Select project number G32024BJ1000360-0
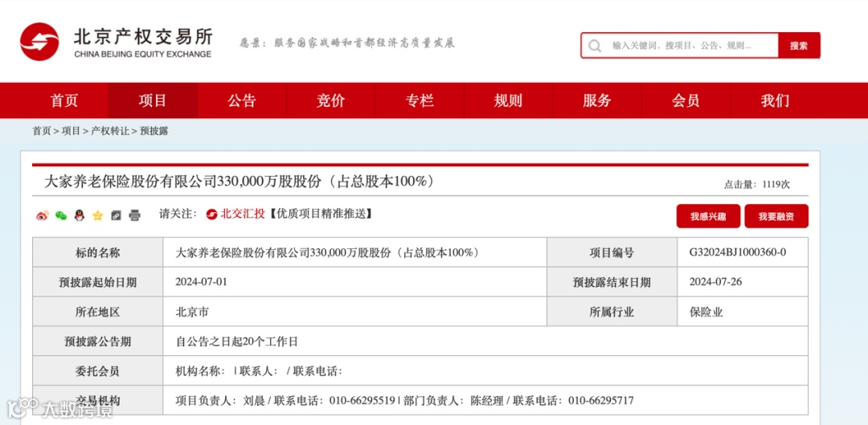The width and height of the screenshot is (868, 425). [x=738, y=253]
